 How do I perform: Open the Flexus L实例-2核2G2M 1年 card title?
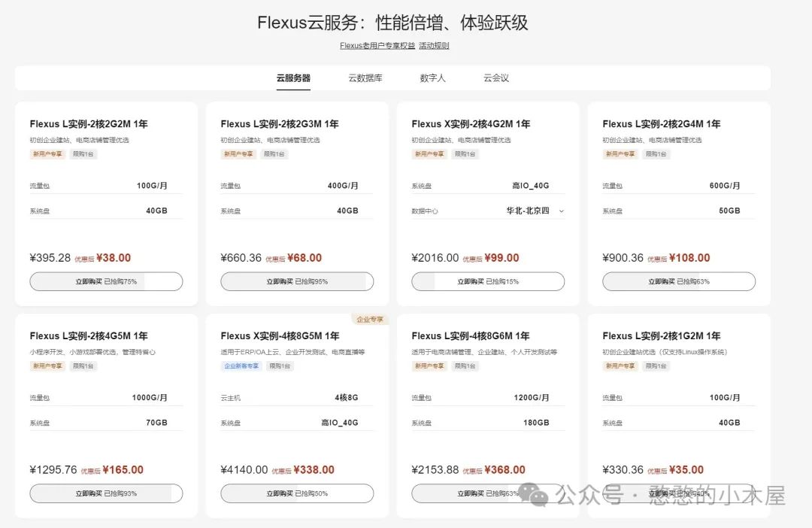89,124
